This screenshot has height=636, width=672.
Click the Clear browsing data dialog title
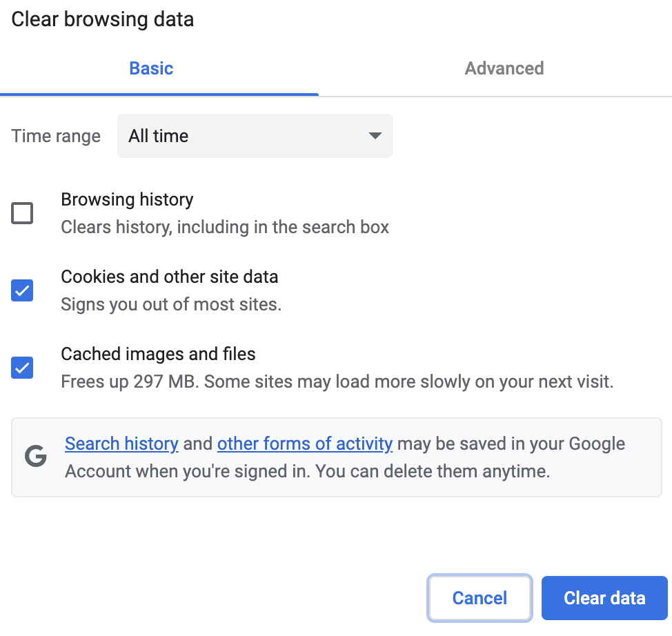103,19
